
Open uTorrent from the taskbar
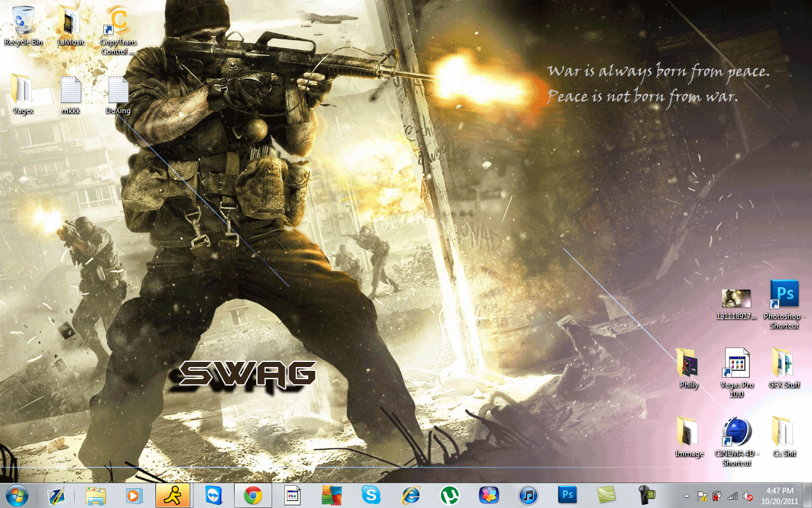point(450,495)
